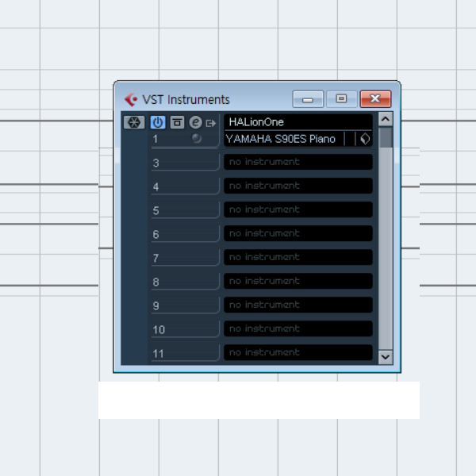
Task: Click the scroll up arrow of slot list
Action: click(x=386, y=119)
